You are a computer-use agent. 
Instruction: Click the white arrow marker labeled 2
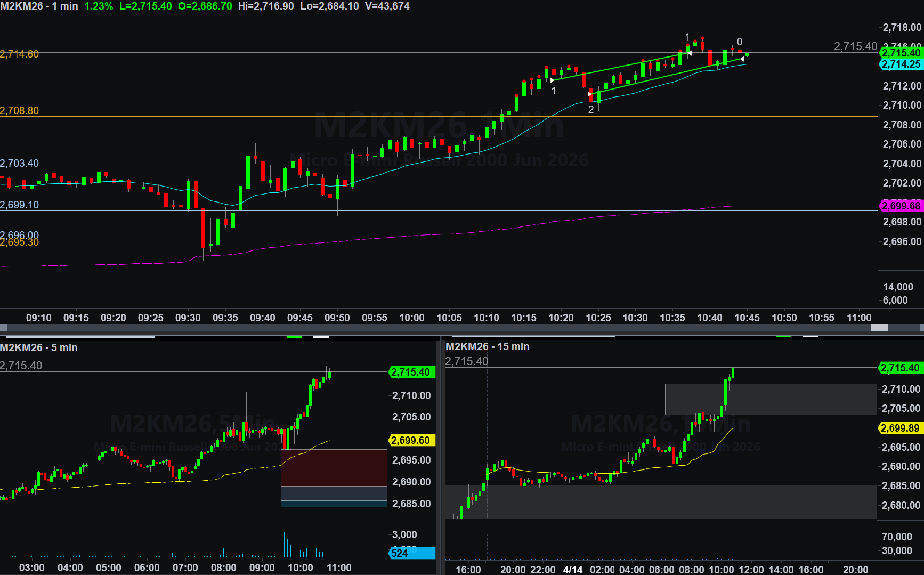(590, 94)
